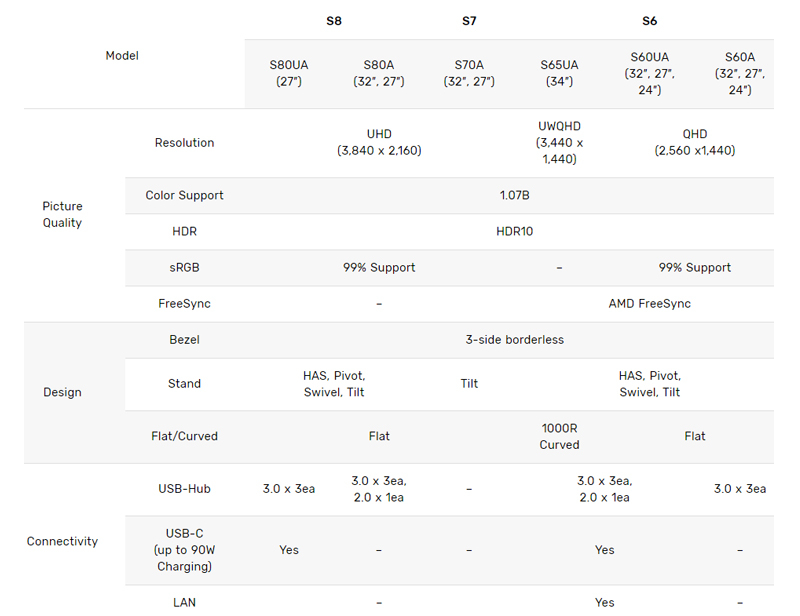Click the Picture Quality section label
This screenshot has width=800, height=616.
62,214
